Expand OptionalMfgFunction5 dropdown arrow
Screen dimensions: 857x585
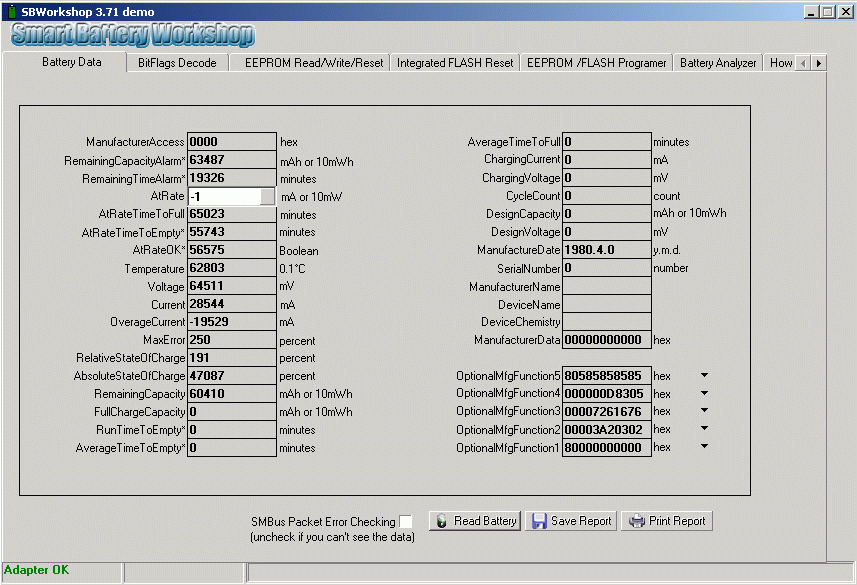(705, 375)
